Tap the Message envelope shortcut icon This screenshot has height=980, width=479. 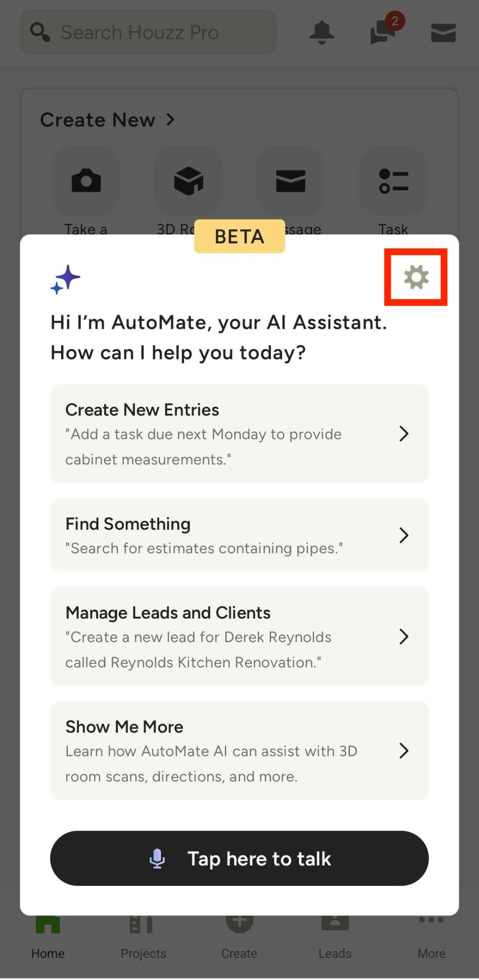(291, 181)
